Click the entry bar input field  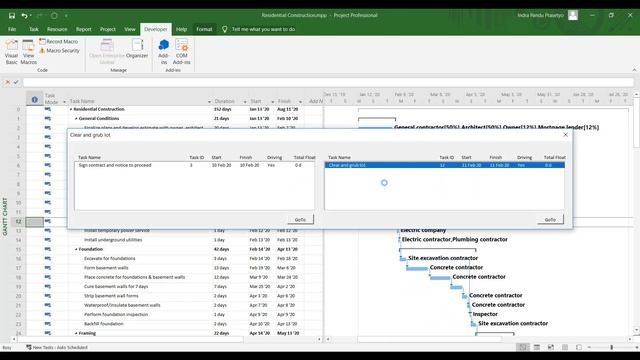(328, 82)
